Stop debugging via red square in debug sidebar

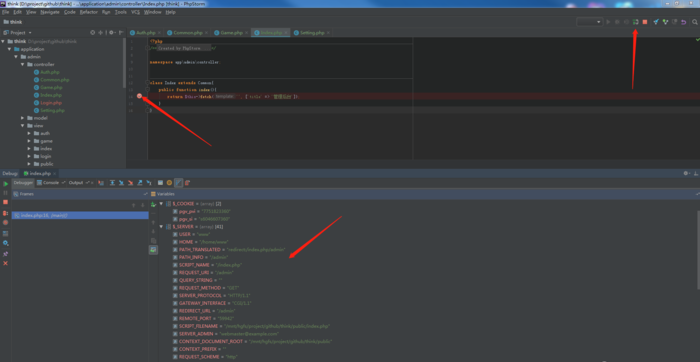5,202
